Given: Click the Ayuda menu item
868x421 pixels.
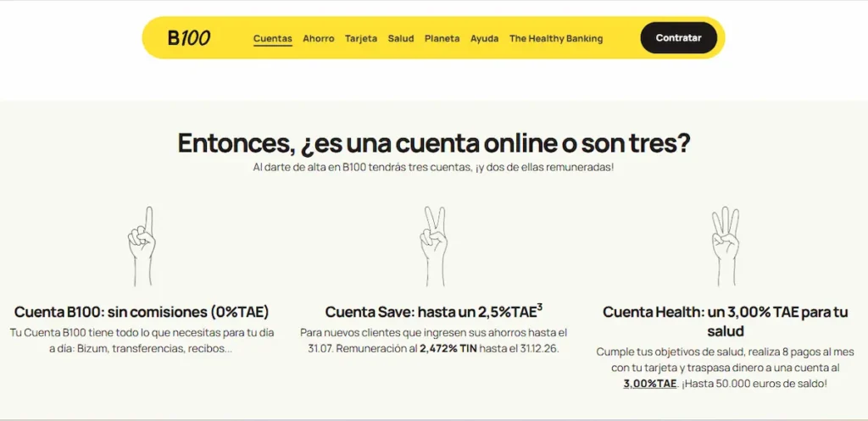Looking at the screenshot, I should click(x=484, y=39).
